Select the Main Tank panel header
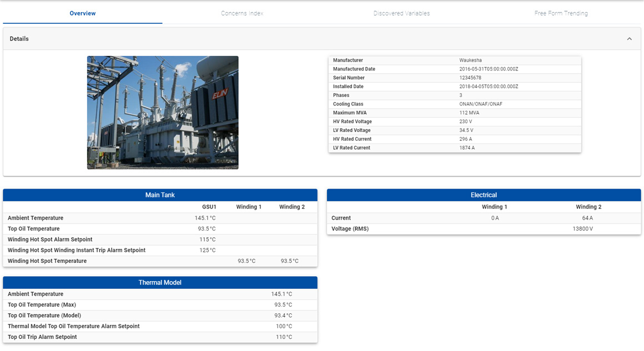644x351 pixels. 160,195
